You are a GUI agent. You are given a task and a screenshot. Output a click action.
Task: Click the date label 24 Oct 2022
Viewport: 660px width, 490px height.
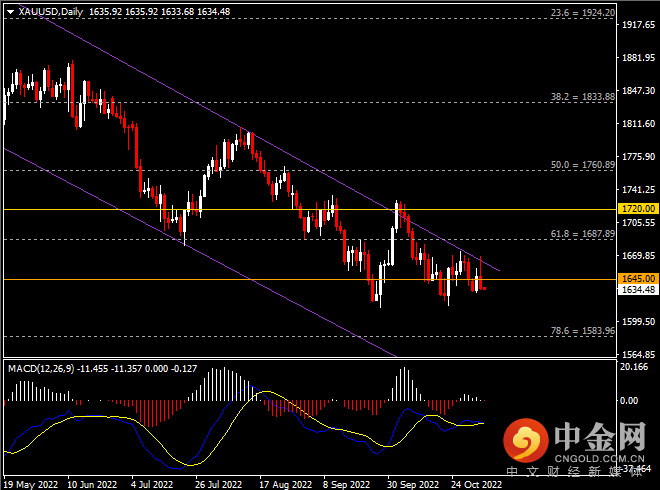476,485
